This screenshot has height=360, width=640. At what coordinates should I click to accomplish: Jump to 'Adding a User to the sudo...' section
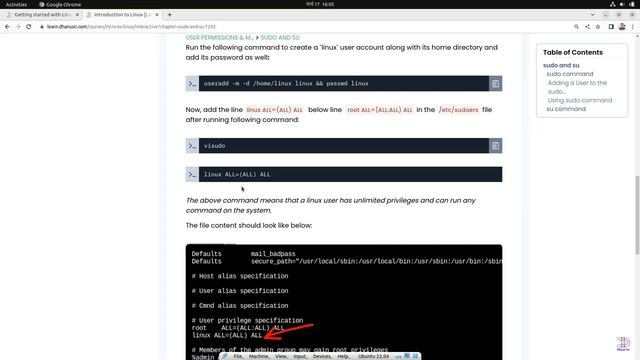(x=577, y=87)
